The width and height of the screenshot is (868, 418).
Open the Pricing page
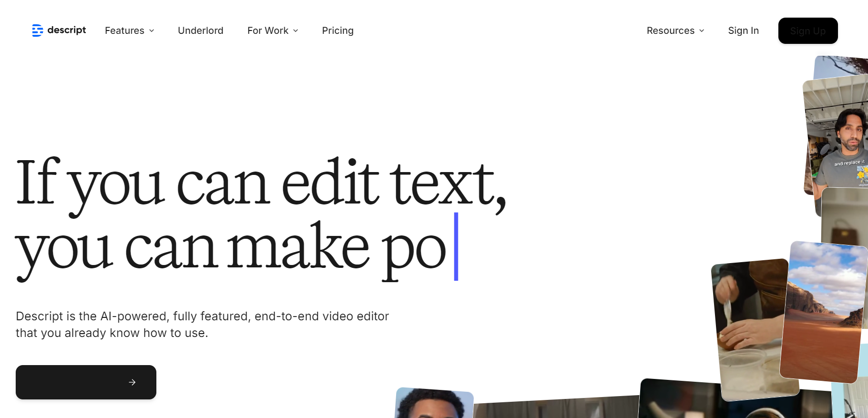click(337, 31)
